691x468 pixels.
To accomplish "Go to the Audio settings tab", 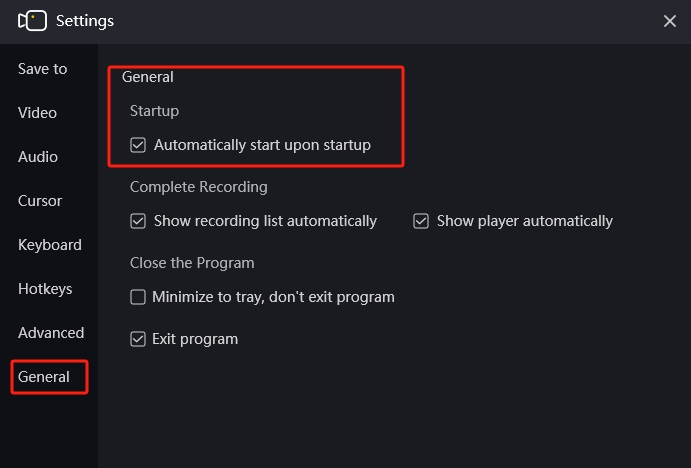I will tap(38, 157).
